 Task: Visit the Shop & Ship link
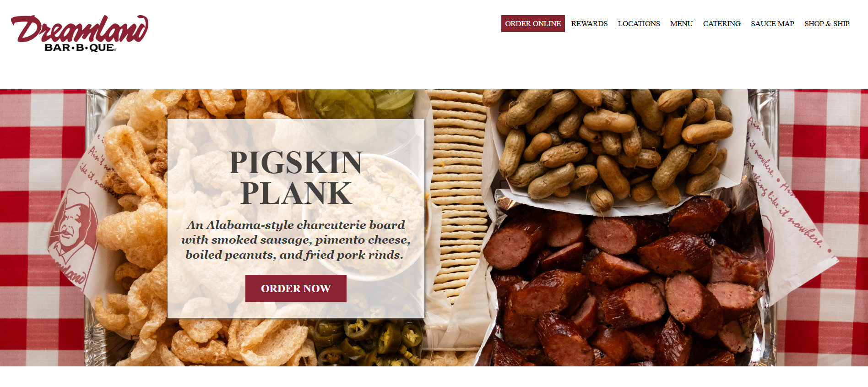pyautogui.click(x=827, y=23)
